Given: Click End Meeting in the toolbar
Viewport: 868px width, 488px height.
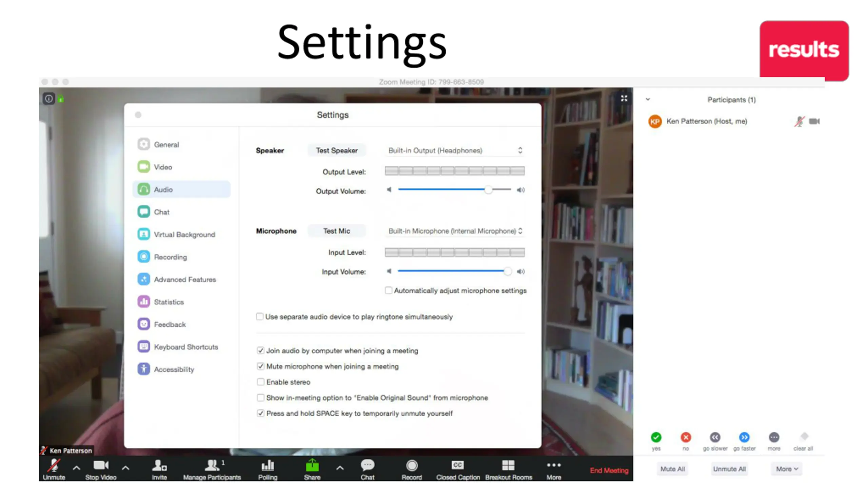Looking at the screenshot, I should [x=609, y=470].
